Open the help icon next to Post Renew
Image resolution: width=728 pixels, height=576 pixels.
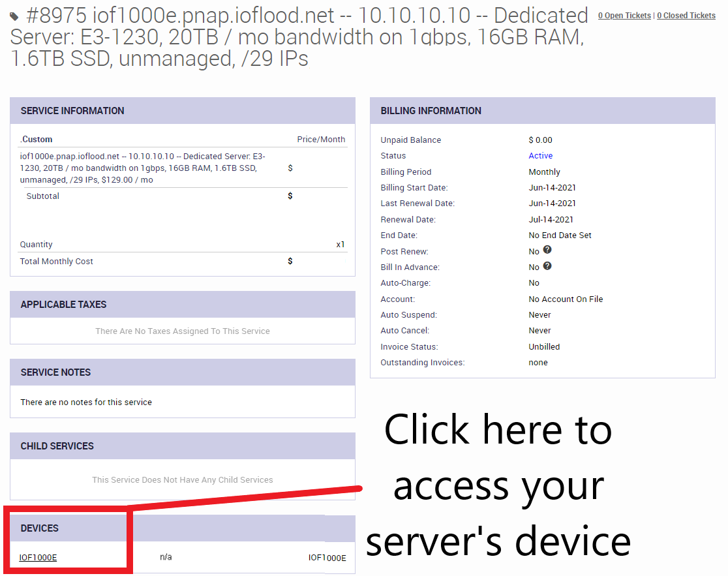pyautogui.click(x=547, y=250)
